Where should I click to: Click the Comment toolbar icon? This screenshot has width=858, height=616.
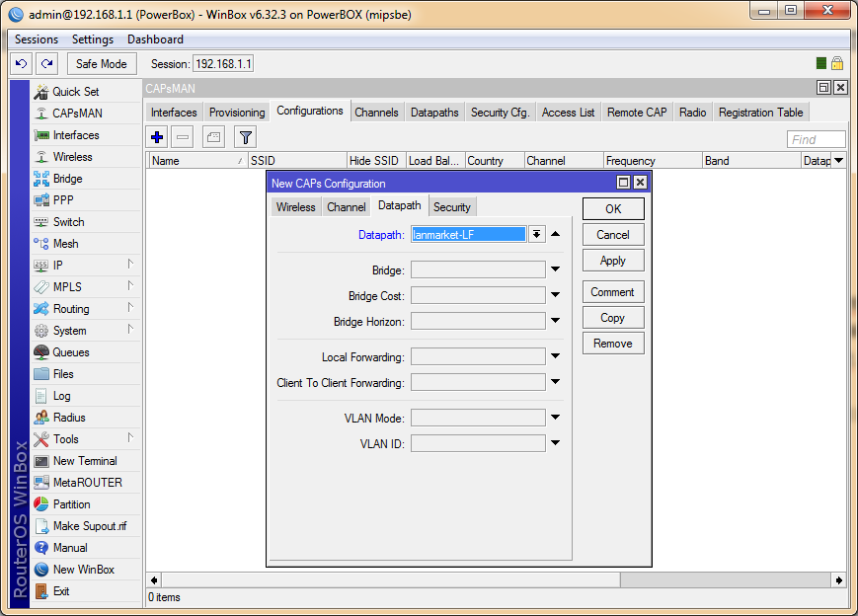pyautogui.click(x=213, y=137)
